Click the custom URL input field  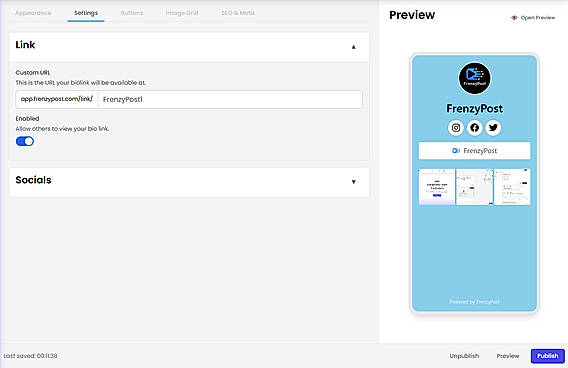(230, 99)
